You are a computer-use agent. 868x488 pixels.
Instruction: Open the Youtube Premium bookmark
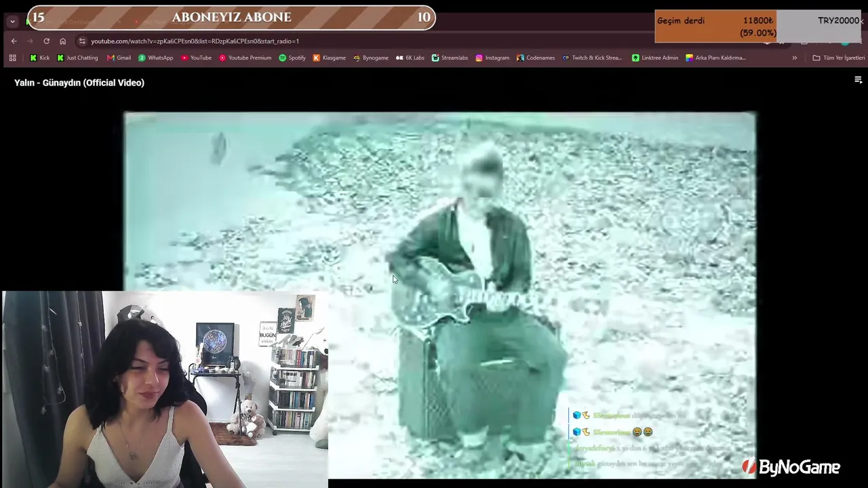point(245,58)
